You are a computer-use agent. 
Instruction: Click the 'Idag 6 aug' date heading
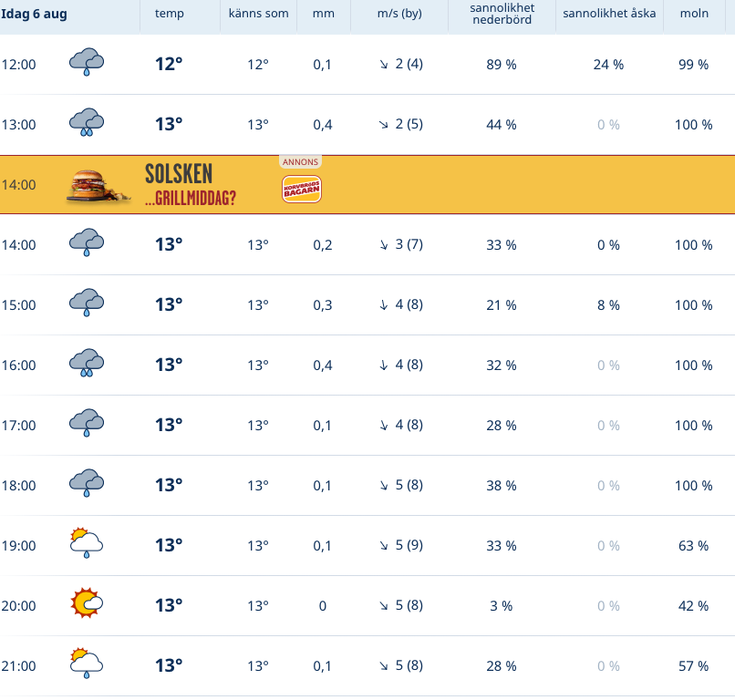[x=35, y=14]
